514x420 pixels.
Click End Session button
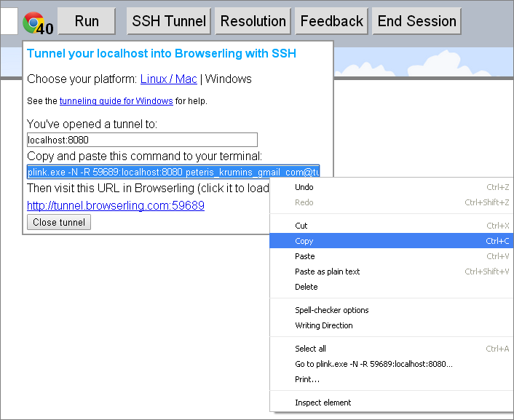pos(416,21)
